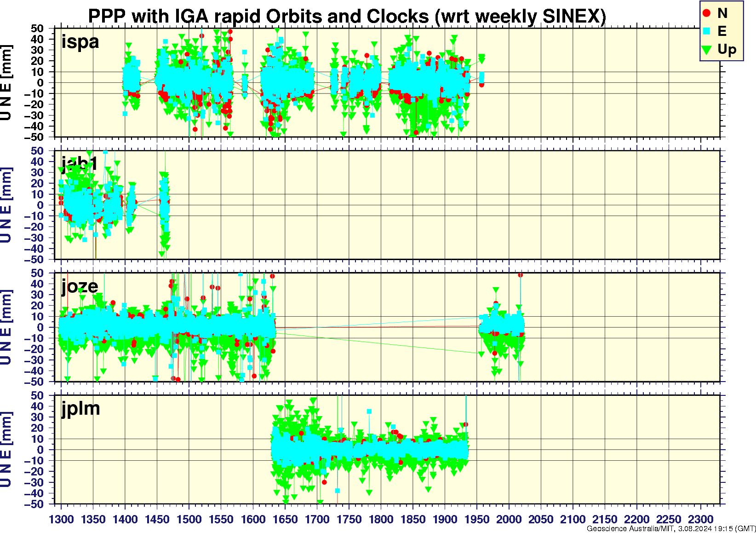Click the 'ispa' station label
The height and width of the screenshot is (533, 756).
(80, 42)
